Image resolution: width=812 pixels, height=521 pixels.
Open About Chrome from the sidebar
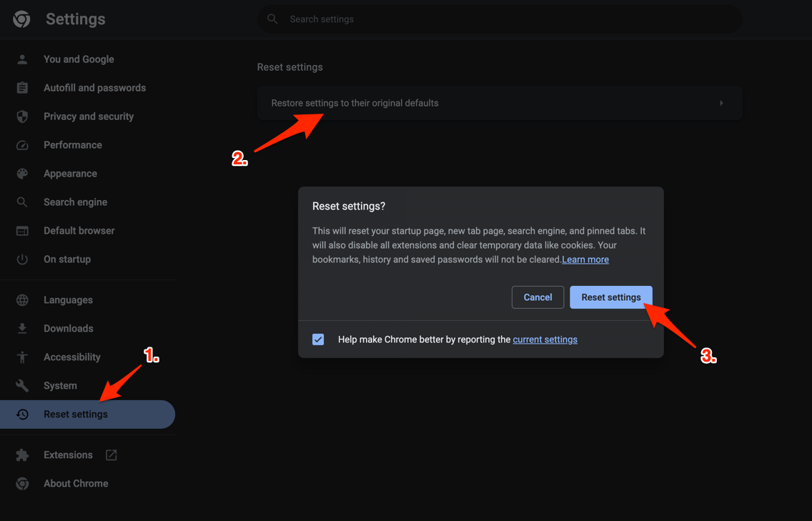point(76,483)
